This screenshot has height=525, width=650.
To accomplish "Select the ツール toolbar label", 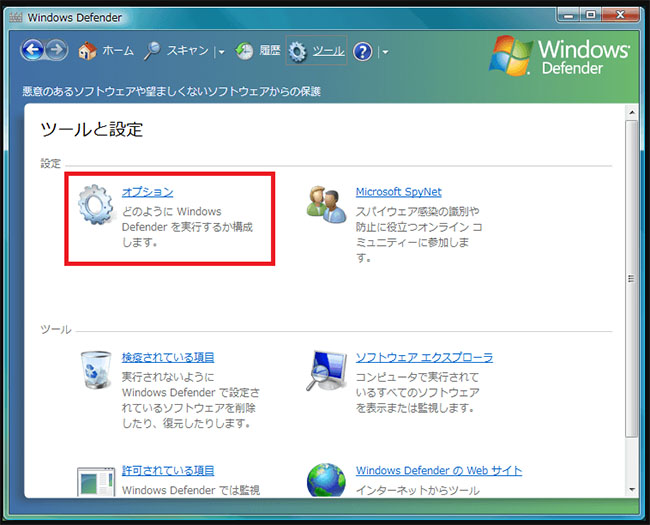I will (x=328, y=51).
